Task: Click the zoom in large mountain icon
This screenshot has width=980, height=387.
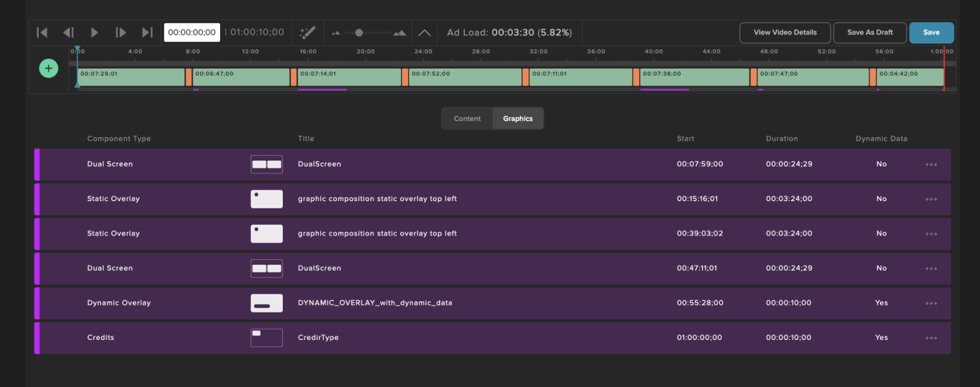Action: pyautogui.click(x=400, y=33)
